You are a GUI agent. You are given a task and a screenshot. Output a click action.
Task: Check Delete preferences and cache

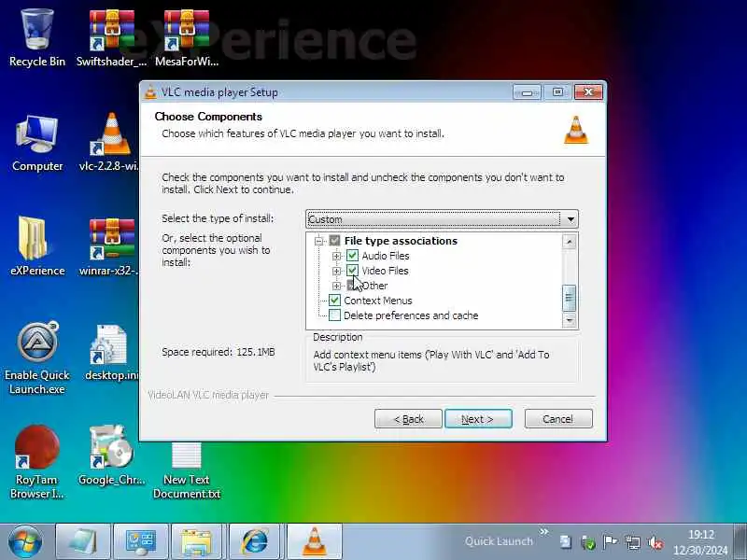(x=334, y=315)
